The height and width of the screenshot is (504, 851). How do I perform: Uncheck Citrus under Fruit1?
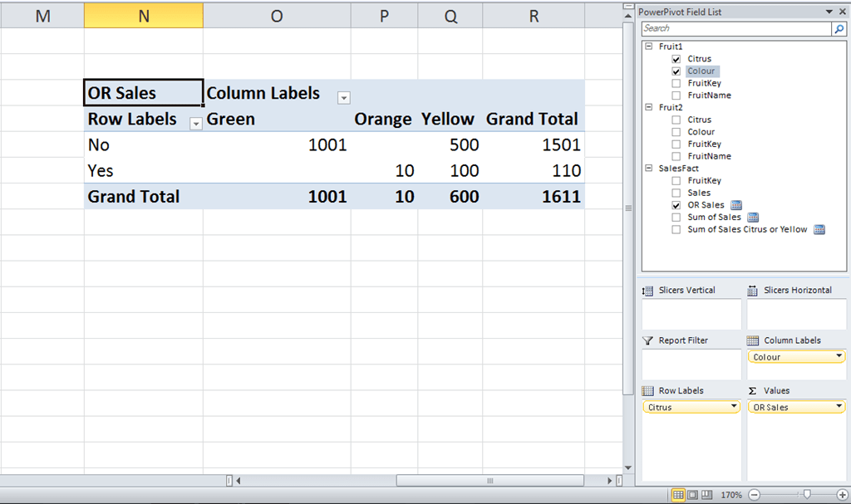point(676,59)
